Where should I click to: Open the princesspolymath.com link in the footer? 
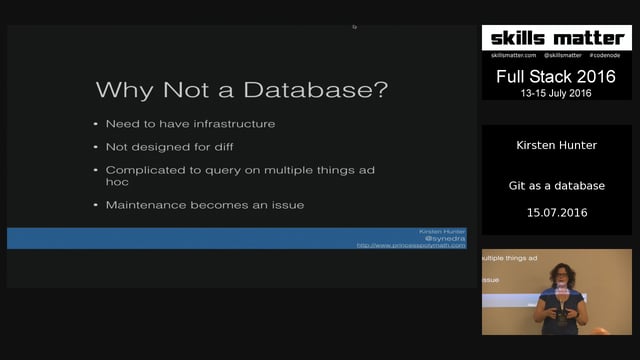[x=411, y=245]
